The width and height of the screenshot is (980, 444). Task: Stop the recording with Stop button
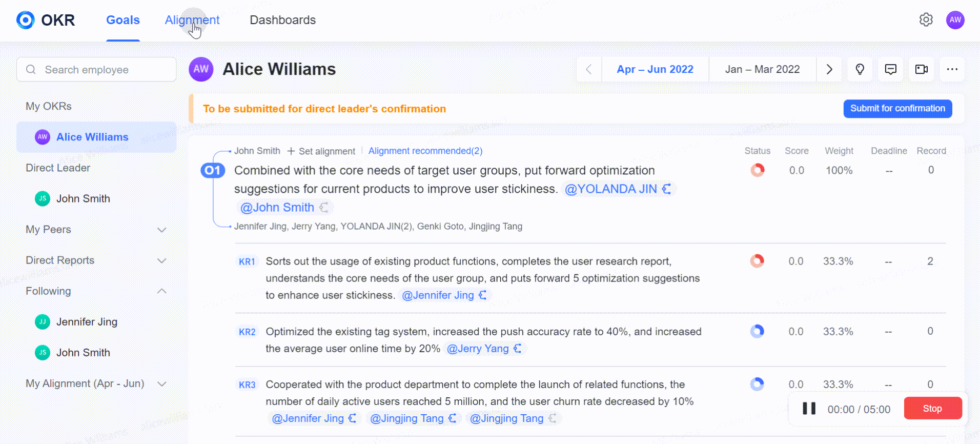932,409
